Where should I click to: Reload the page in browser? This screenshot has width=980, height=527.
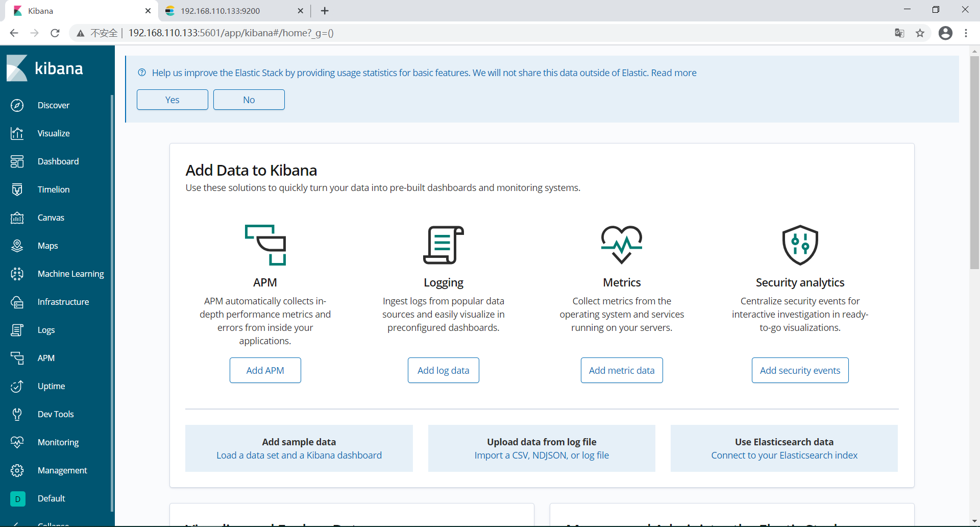tap(55, 33)
